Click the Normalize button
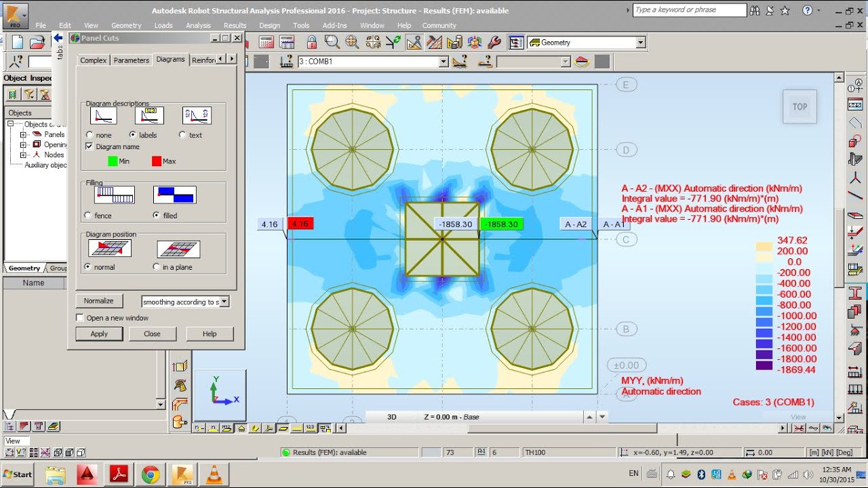The width and height of the screenshot is (868, 488). point(99,301)
